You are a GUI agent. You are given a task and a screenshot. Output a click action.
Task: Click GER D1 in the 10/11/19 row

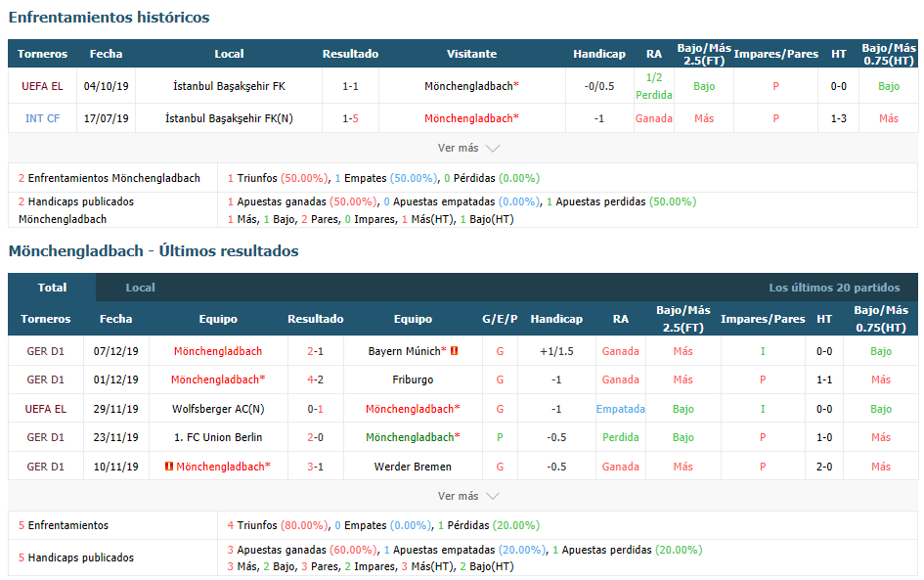(x=45, y=467)
